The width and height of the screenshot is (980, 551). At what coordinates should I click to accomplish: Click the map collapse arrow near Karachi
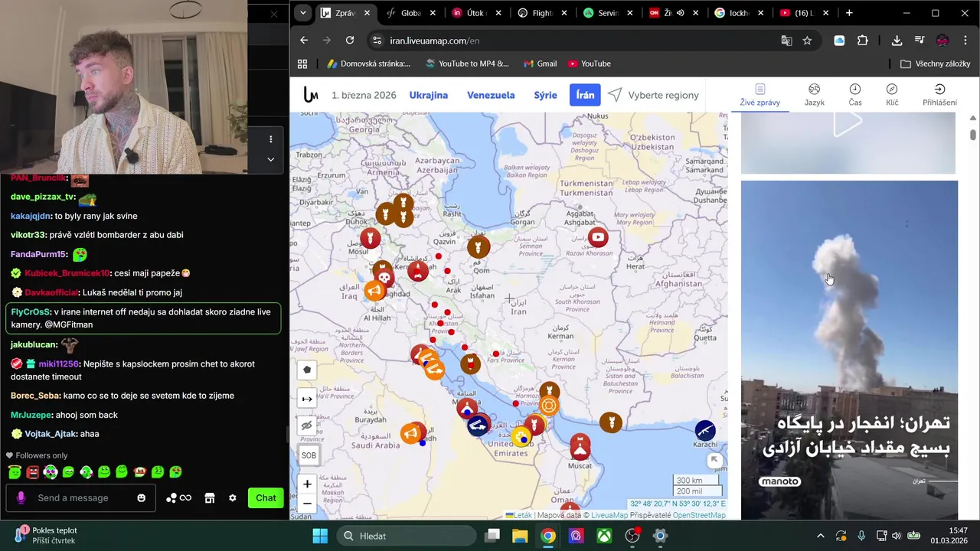pyautogui.click(x=714, y=460)
